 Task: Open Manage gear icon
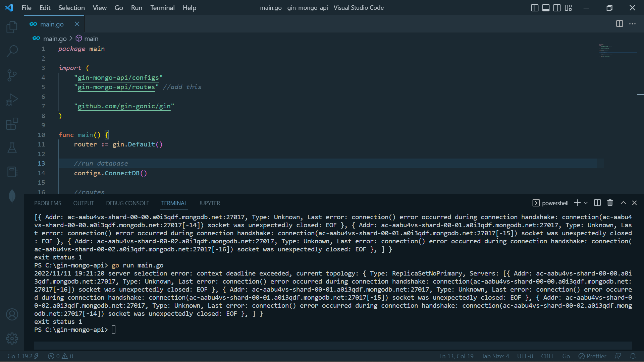12,339
